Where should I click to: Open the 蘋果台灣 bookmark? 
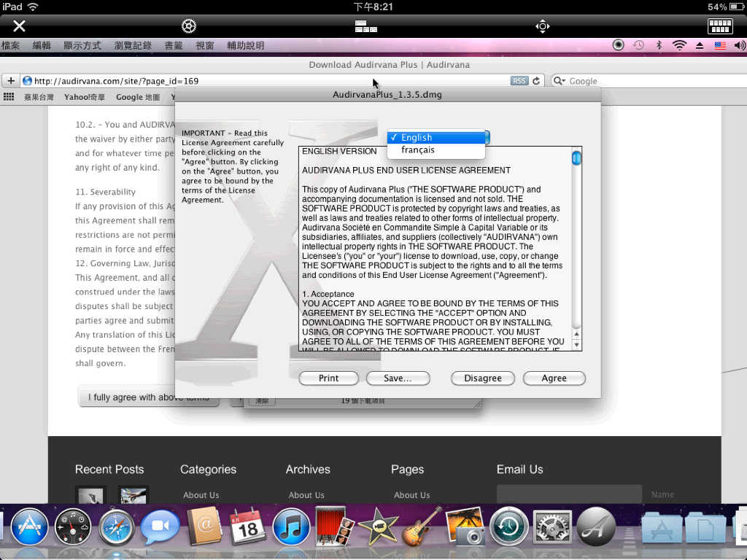coord(39,97)
